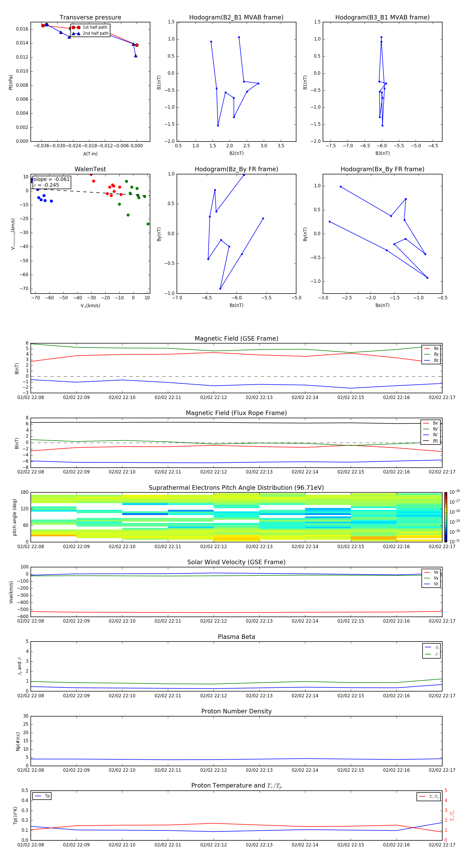Click the 'WalenTest' plot title
The image size is (473, 868).
(90, 169)
